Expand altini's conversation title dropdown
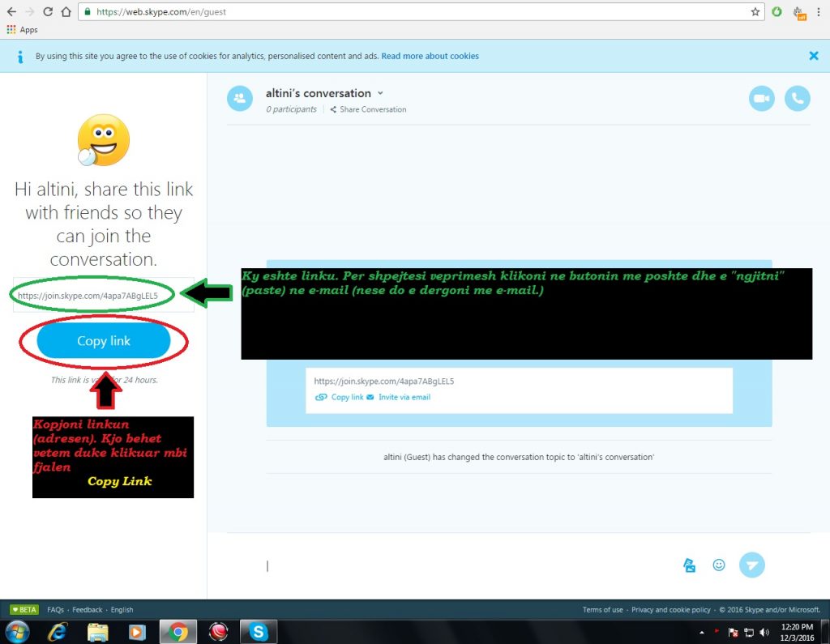Screen dimensions: 830x644 380,93
